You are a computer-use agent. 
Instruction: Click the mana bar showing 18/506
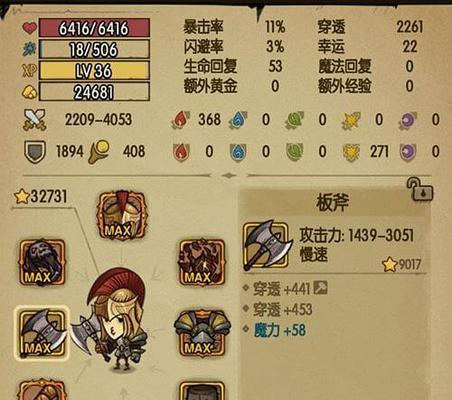(x=94, y=49)
